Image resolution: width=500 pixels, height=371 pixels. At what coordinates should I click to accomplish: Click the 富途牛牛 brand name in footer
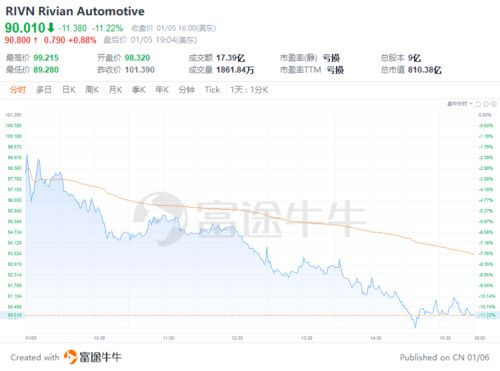(100, 357)
